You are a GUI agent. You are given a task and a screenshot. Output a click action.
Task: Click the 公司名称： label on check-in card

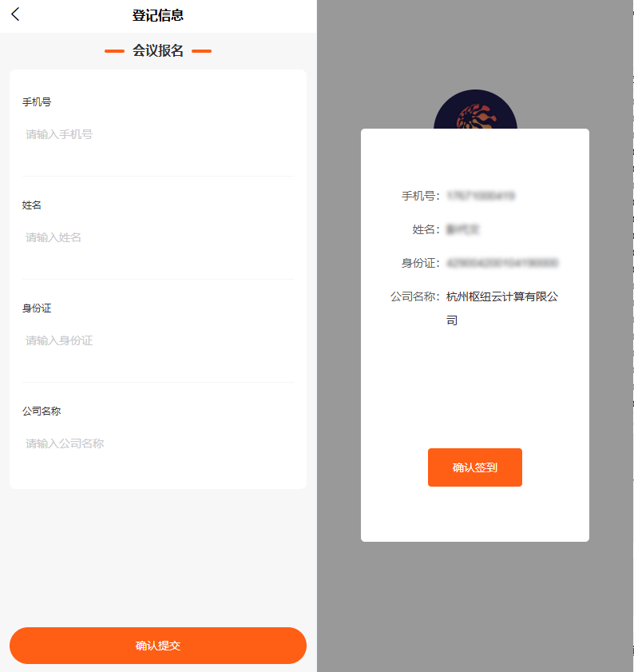pos(415,296)
